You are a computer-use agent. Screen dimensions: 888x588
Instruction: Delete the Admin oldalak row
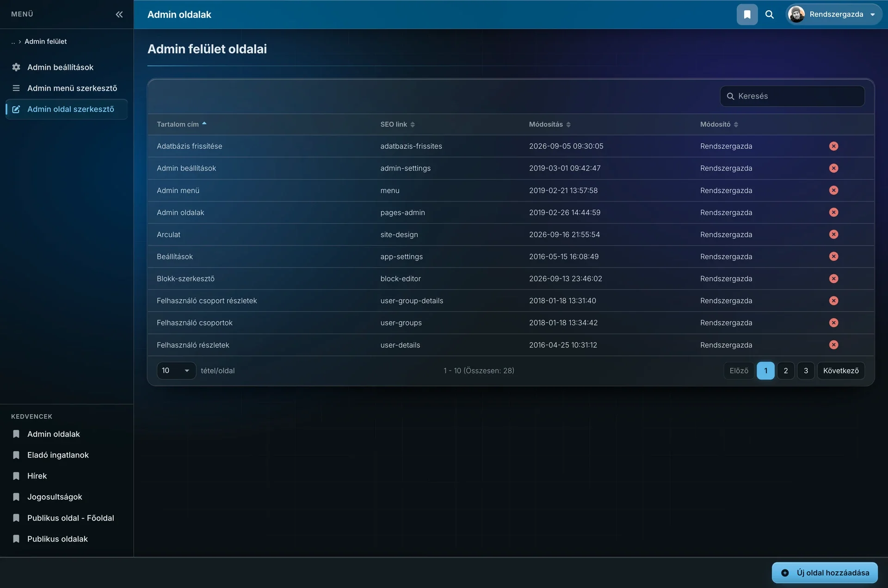point(833,212)
